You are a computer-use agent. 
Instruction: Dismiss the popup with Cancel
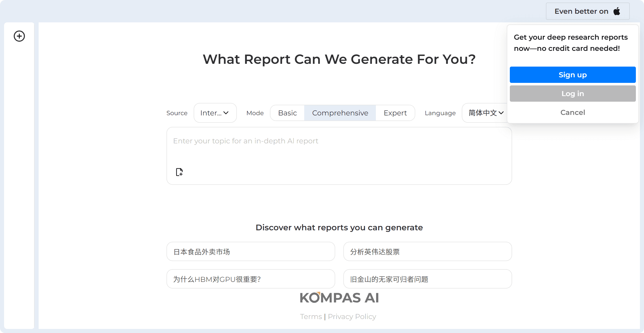click(573, 112)
